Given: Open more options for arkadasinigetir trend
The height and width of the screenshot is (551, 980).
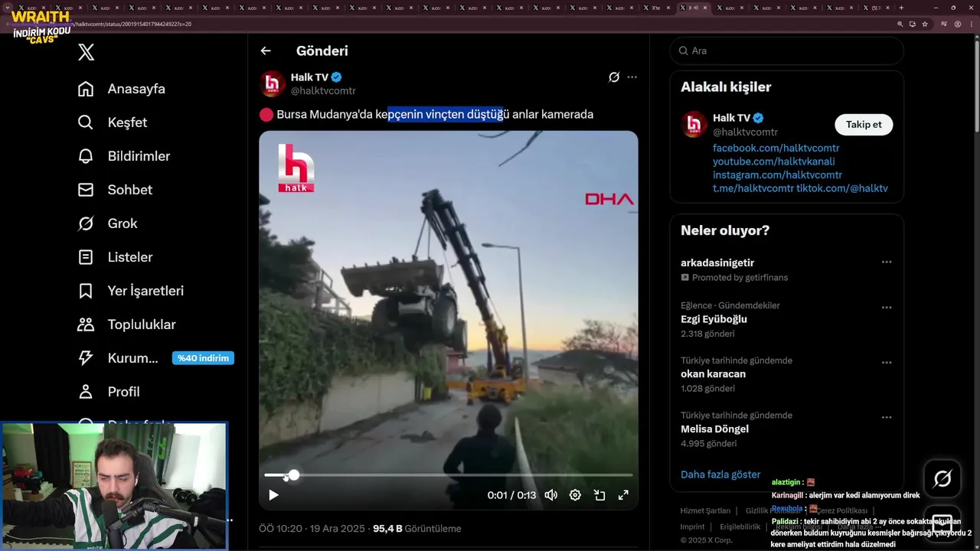Looking at the screenshot, I should click(x=887, y=262).
